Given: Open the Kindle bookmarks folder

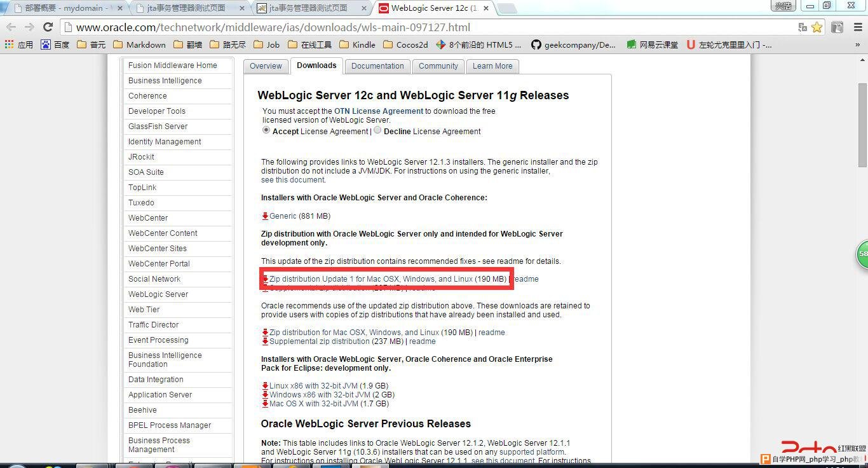Looking at the screenshot, I should point(358,45).
